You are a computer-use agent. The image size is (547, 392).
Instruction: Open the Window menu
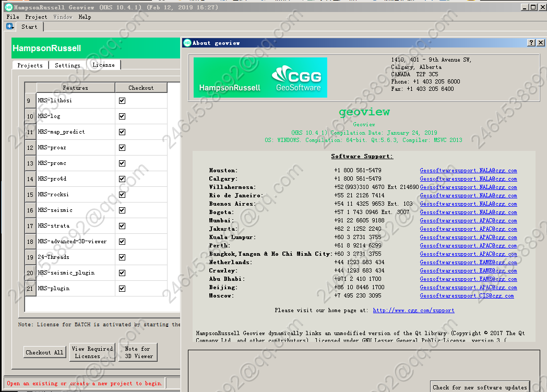[x=63, y=17]
